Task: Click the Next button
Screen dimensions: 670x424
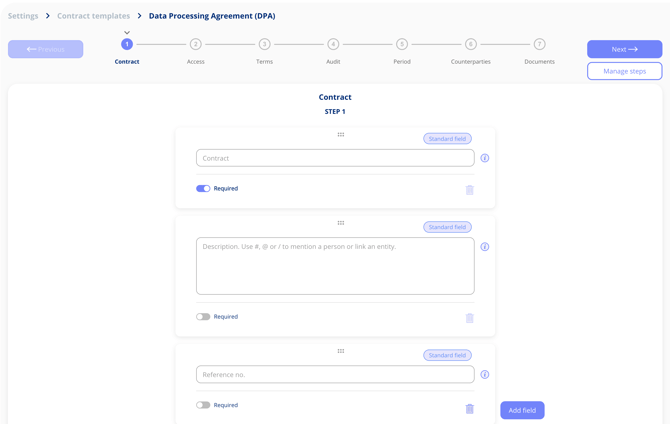Action: pos(624,49)
